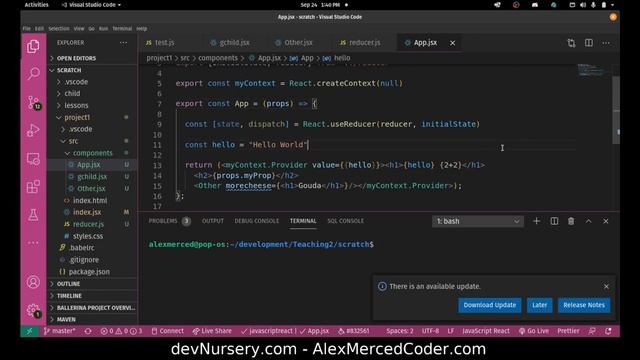Screen dimensions: 640x360
Task: Click the Download Update button
Action: coord(489,305)
